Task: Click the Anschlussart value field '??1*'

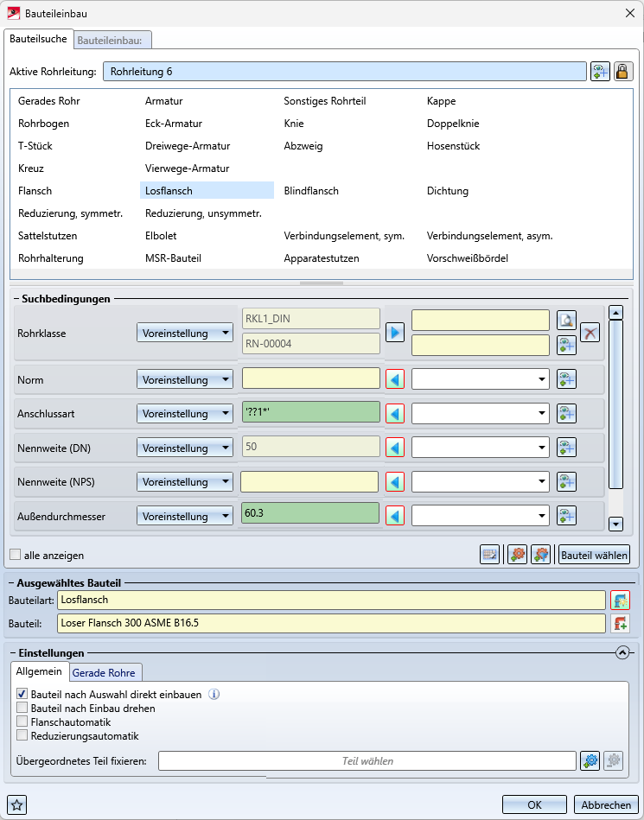Action: pos(310,412)
